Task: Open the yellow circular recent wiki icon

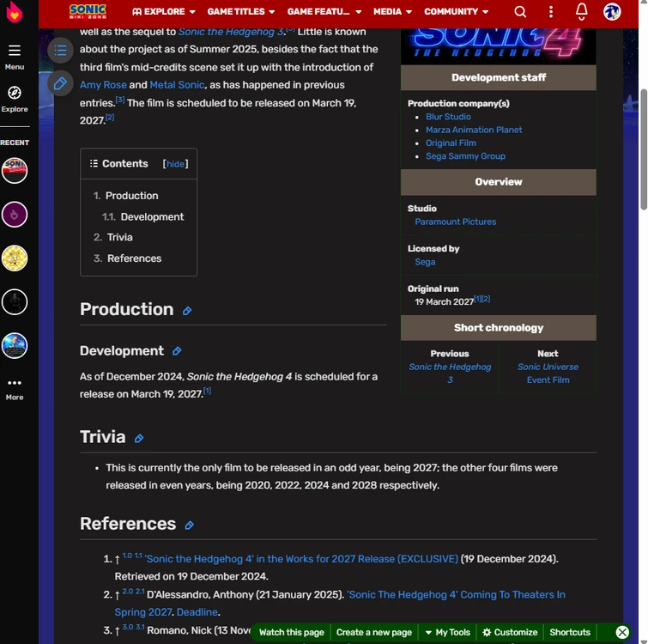Action: (15, 258)
